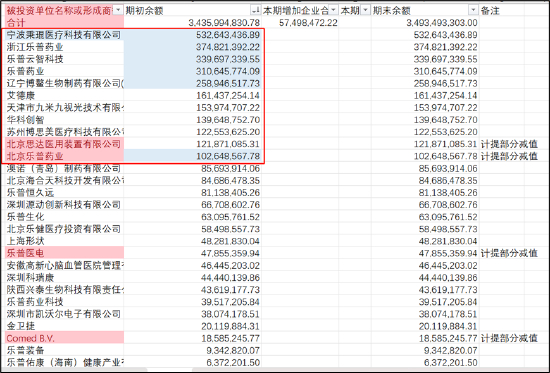Select 期初余额 value 102,648,567.78

click(x=228, y=156)
